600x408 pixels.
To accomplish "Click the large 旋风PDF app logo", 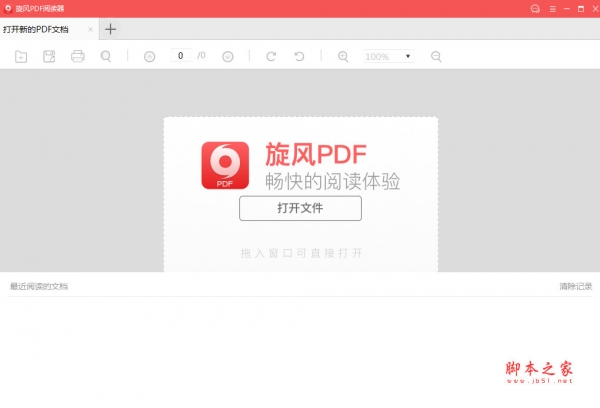I will click(225, 165).
